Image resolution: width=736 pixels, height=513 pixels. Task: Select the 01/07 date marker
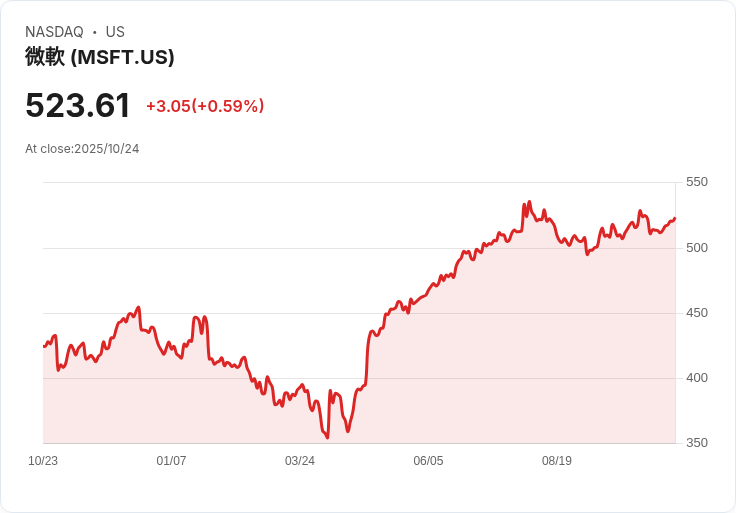point(171,461)
